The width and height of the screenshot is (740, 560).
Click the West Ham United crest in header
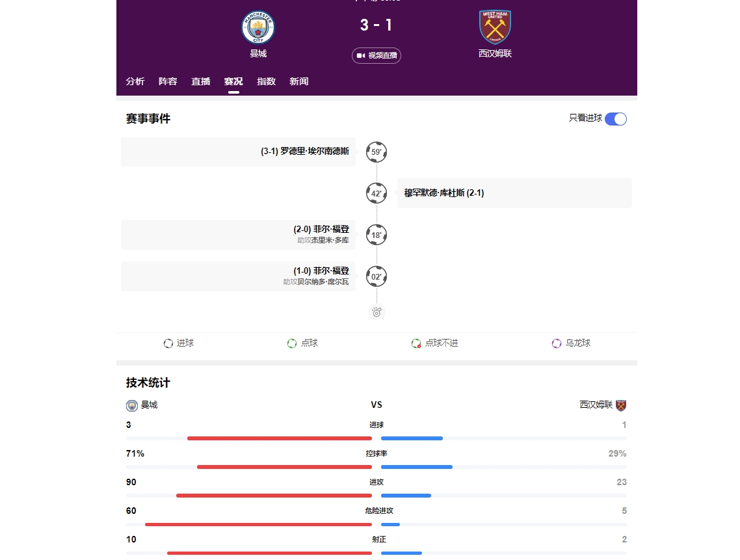point(495,27)
